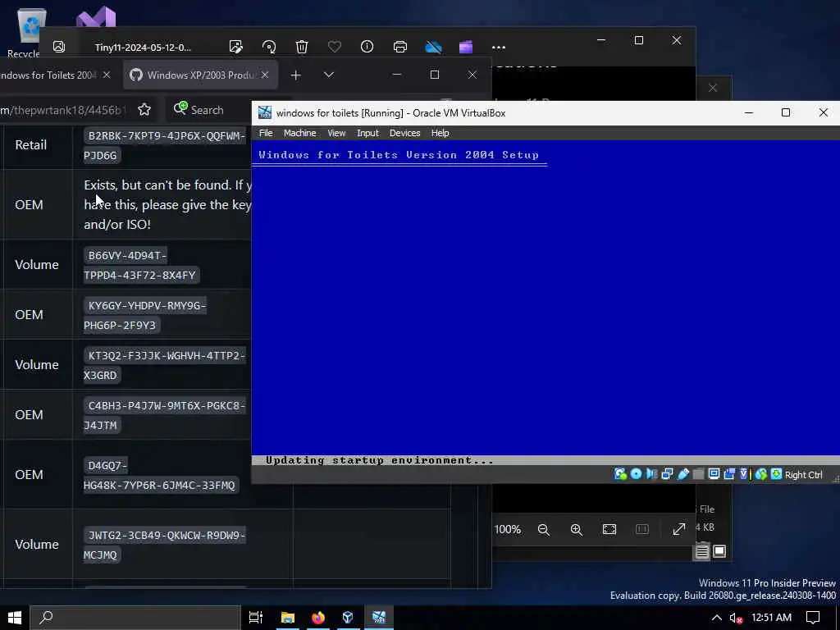
Task: Open Firefox from the taskbar
Action: coord(317,618)
